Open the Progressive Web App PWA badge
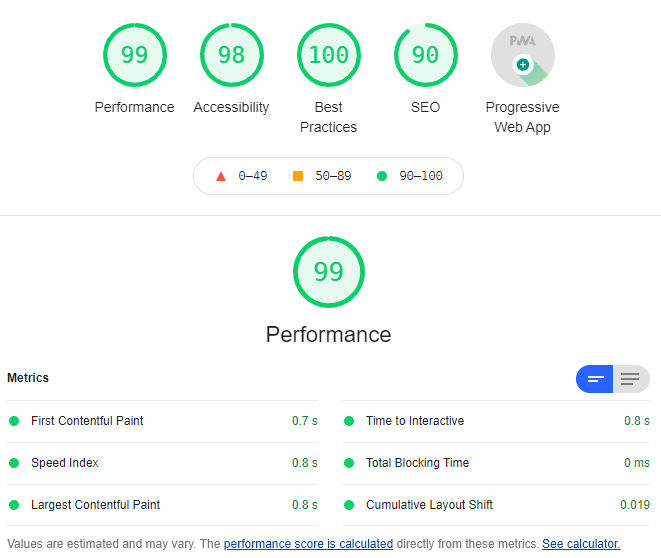Viewport: 661px width, 558px height. pos(523,55)
